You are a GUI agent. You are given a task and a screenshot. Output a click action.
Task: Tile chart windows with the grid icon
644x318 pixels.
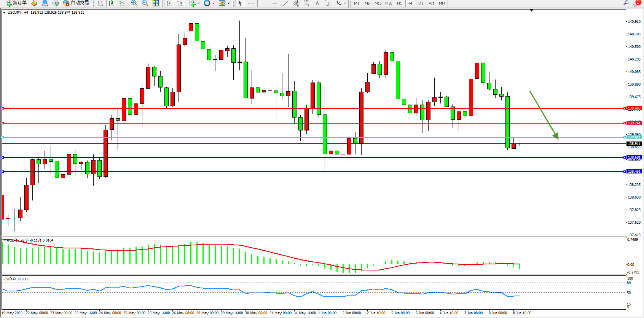(156, 3)
